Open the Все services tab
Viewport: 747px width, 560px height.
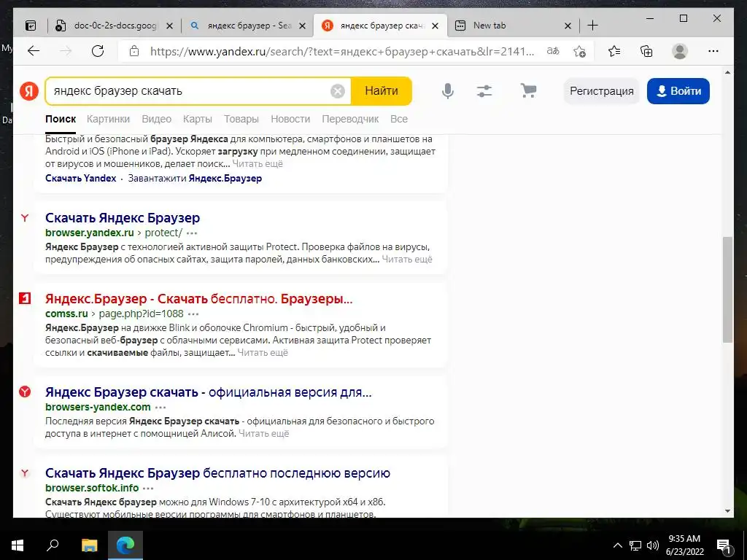coord(399,119)
